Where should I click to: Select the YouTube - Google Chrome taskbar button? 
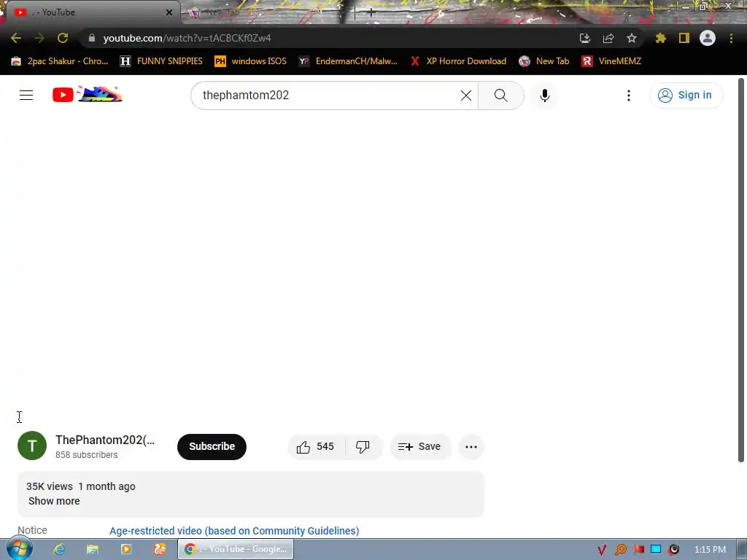[x=236, y=549]
